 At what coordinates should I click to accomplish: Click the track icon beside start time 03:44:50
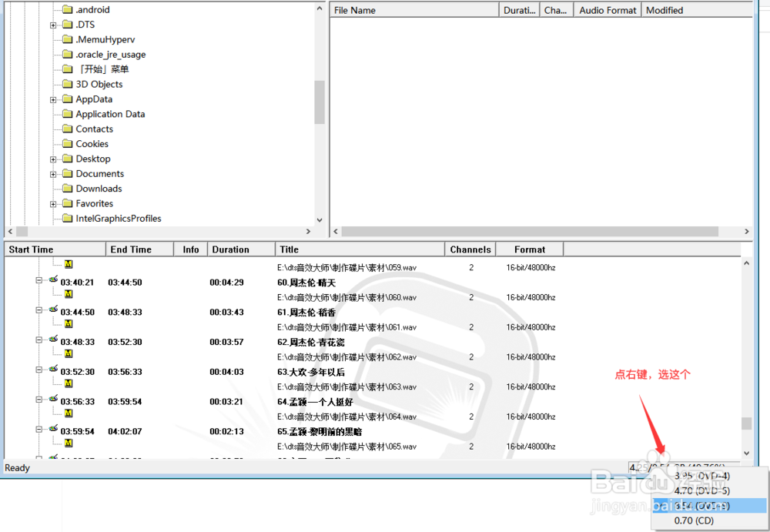pos(53,309)
